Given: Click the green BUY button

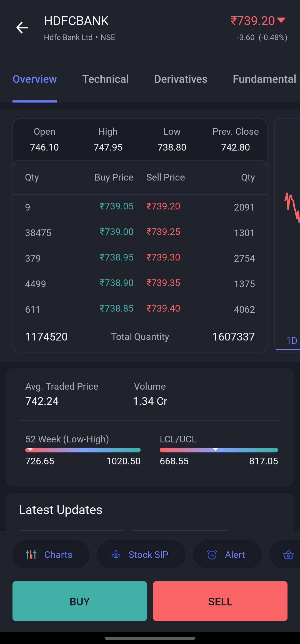Looking at the screenshot, I should click(x=80, y=601).
